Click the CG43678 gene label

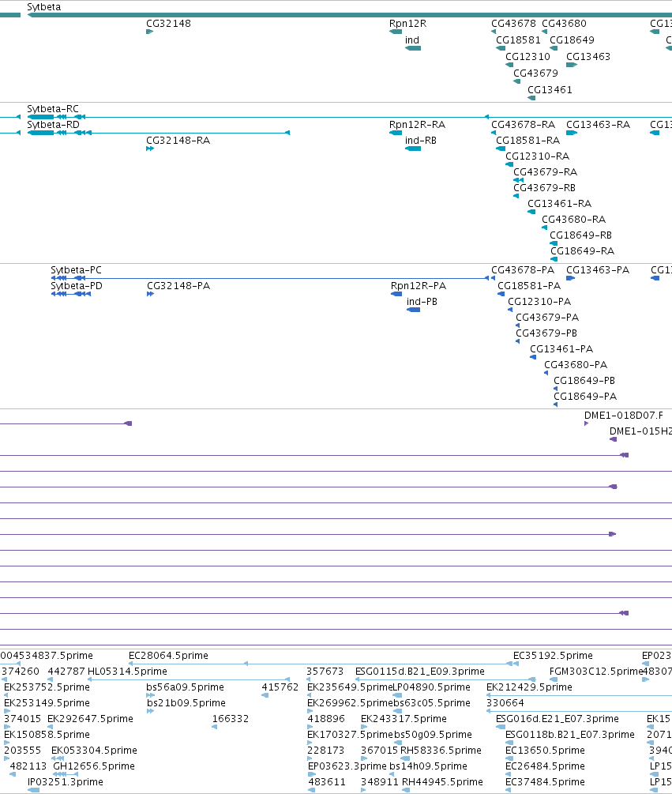click(x=513, y=23)
